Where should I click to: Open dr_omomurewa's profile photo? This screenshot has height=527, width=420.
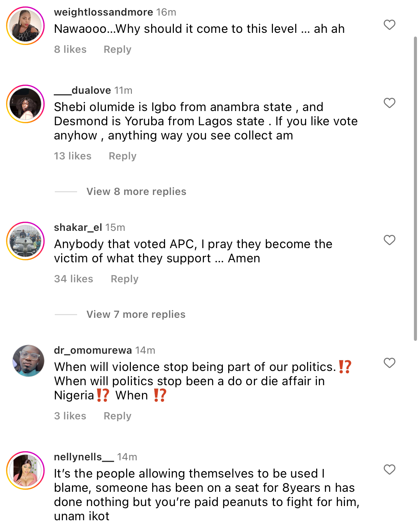click(x=28, y=361)
